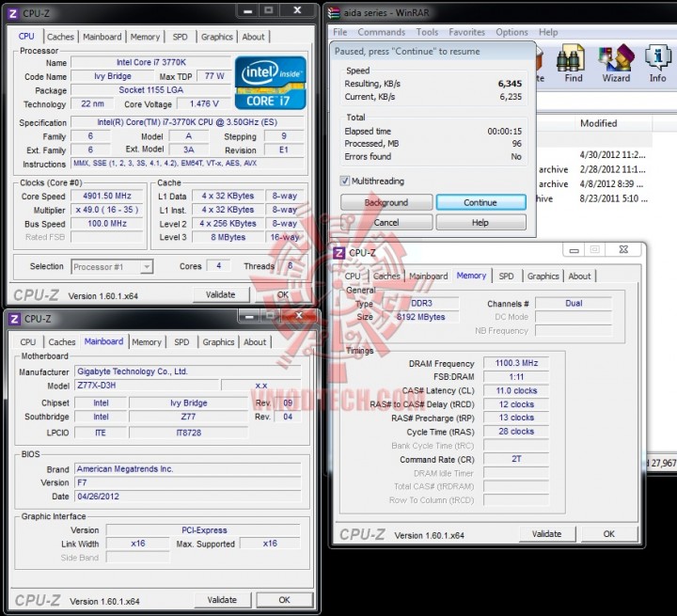The image size is (677, 616).
Task: Click Validate in top CPU-Z CPU window
Action: (x=221, y=294)
